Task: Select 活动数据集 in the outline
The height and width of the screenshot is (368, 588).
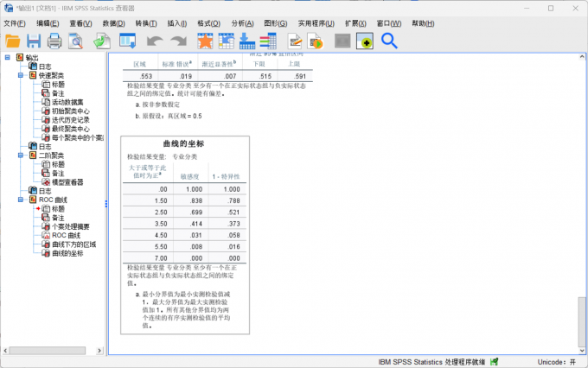Action: pos(67,102)
